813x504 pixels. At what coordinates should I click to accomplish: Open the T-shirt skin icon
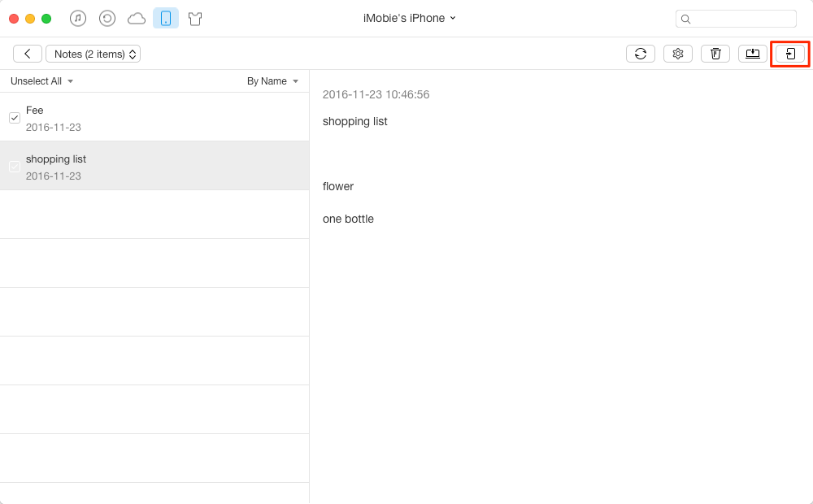click(x=195, y=20)
